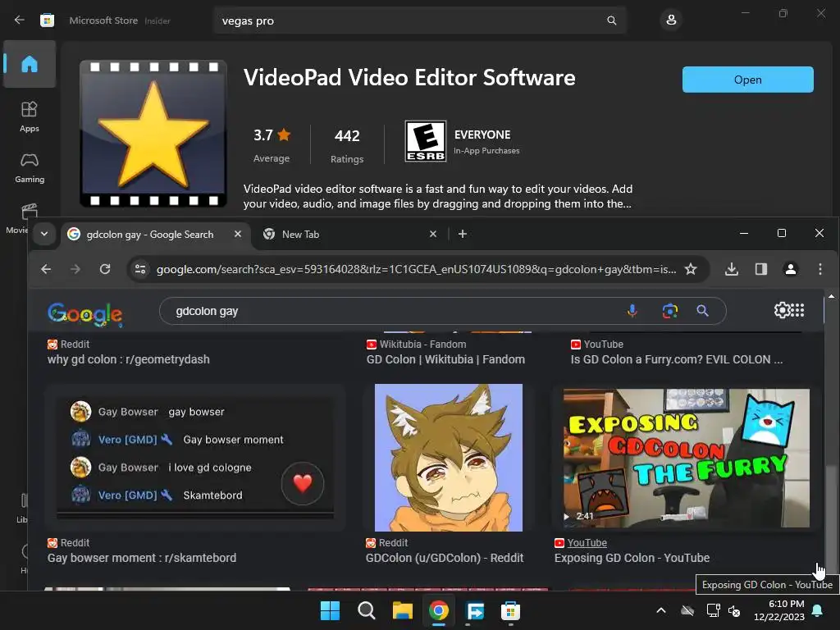The height and width of the screenshot is (630, 840).
Task: Show hidden system tray icons chevron
Action: pyautogui.click(x=661, y=610)
